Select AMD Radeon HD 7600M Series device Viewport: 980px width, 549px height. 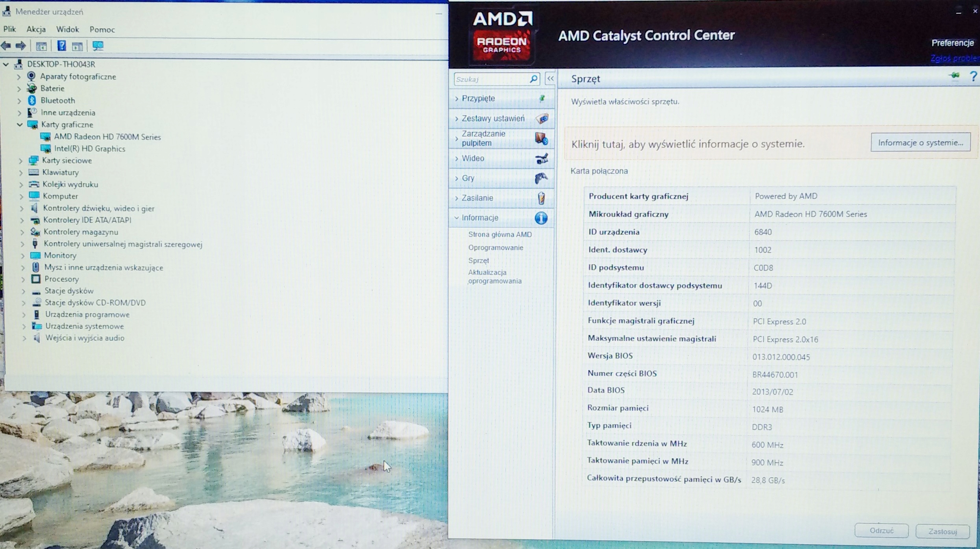point(107,137)
